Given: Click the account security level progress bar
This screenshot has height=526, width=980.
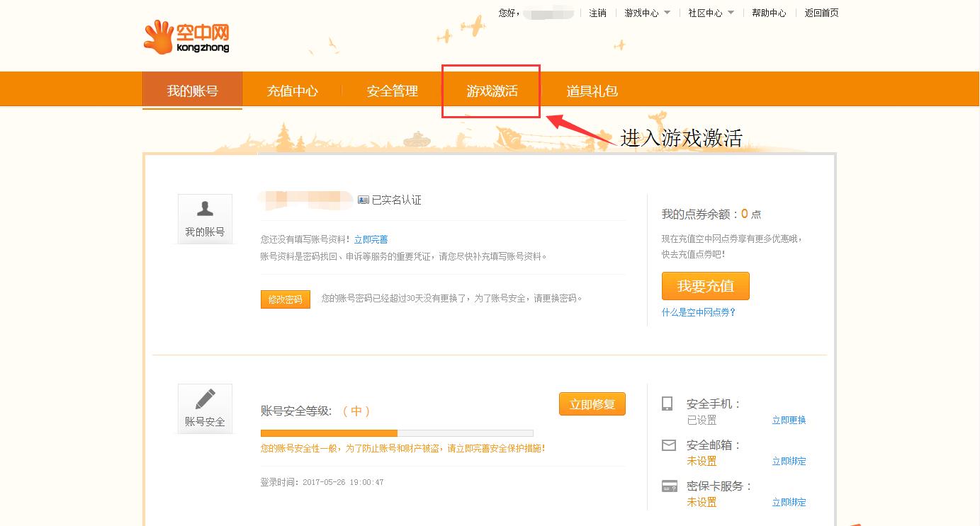Looking at the screenshot, I should click(x=396, y=433).
